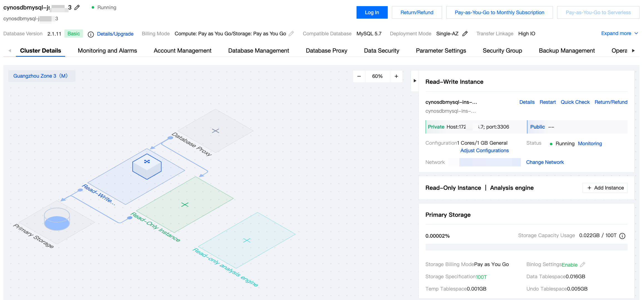Expand more cluster information
Image resolution: width=644 pixels, height=300 pixels.
coord(619,33)
